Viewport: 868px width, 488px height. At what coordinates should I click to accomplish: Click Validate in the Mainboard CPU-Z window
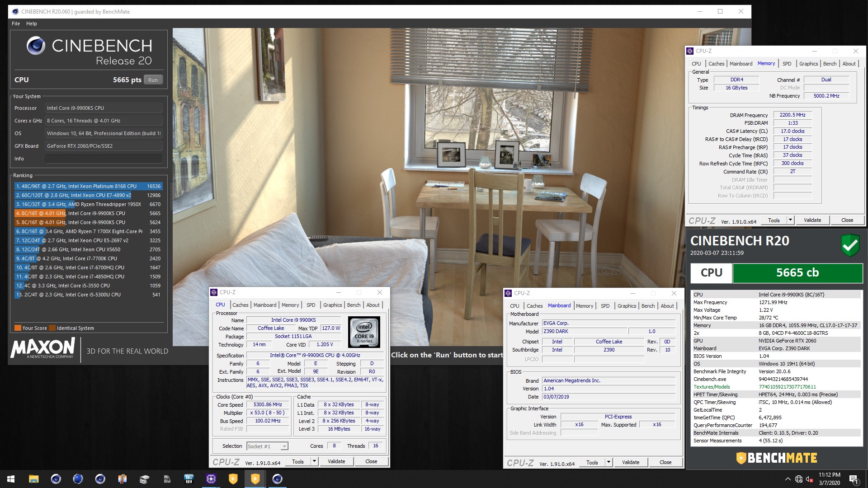[630, 462]
